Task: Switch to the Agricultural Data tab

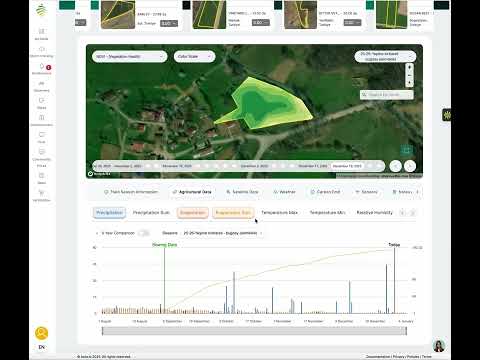Action: tap(192, 192)
